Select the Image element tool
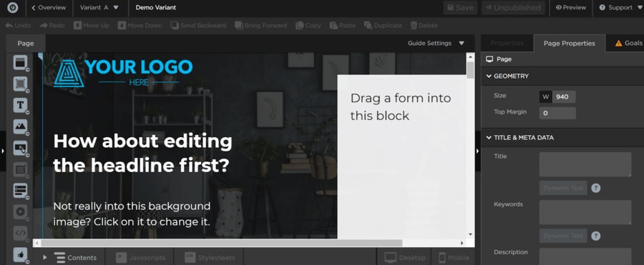 point(20,126)
